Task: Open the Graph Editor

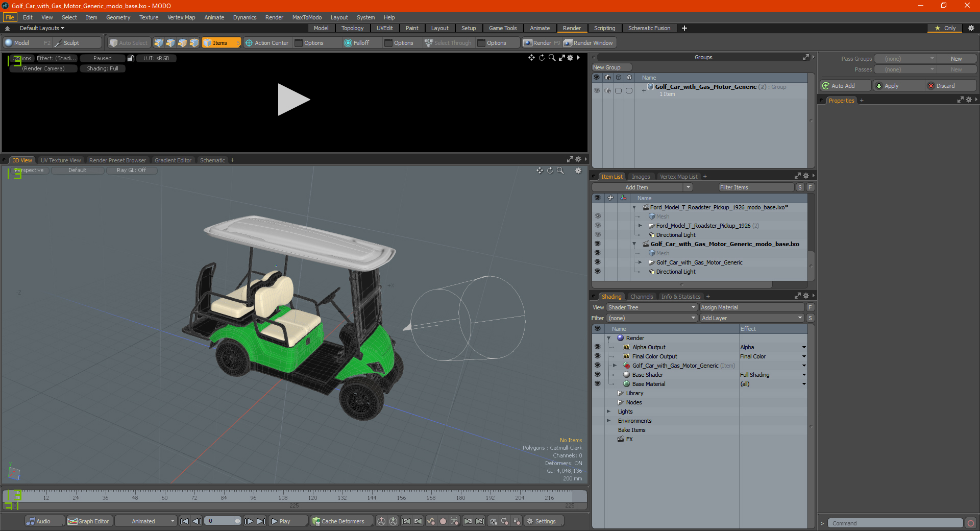Action: (x=89, y=521)
